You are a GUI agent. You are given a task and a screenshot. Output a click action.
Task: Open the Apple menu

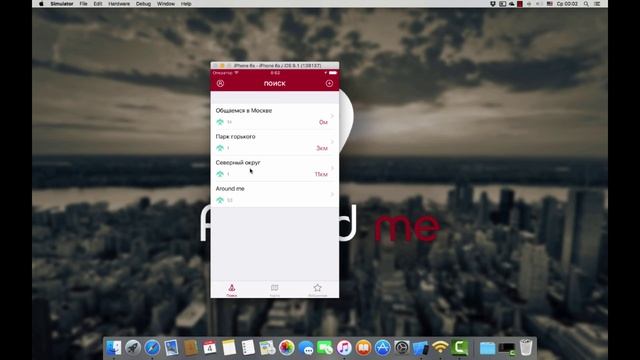(x=41, y=4)
